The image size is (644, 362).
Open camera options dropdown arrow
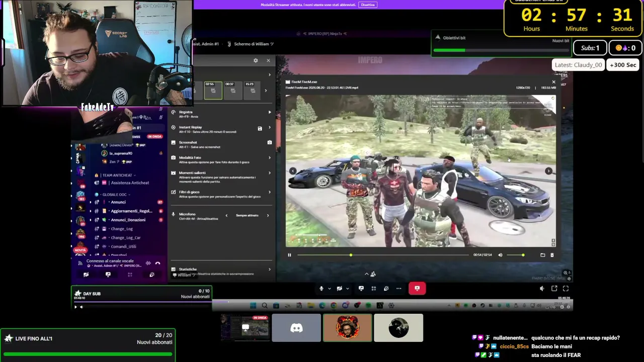pyautogui.click(x=348, y=289)
